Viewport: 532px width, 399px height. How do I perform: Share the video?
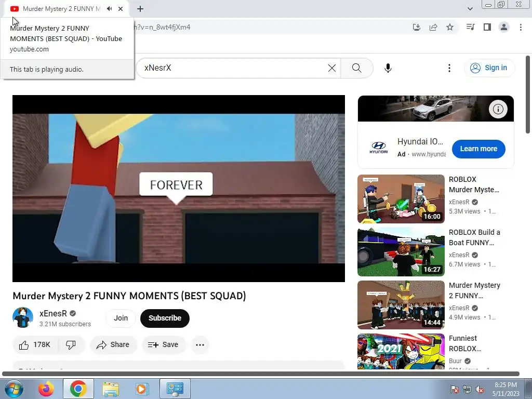pos(113,345)
